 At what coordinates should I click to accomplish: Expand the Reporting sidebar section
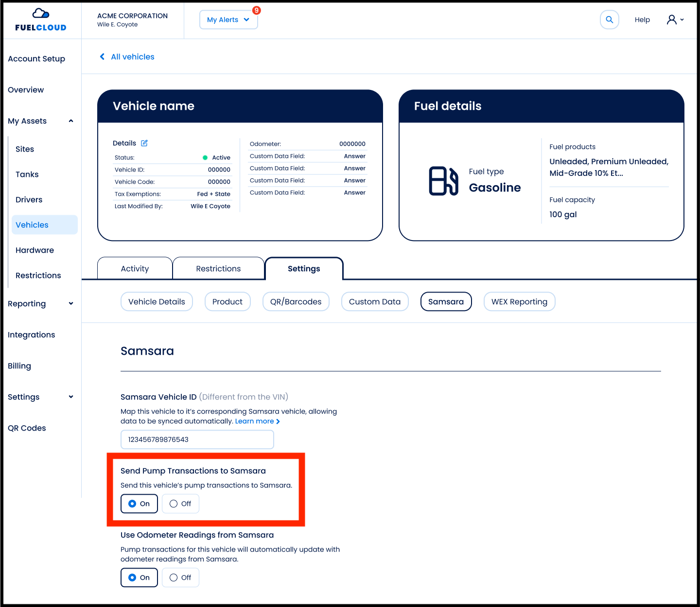click(71, 304)
